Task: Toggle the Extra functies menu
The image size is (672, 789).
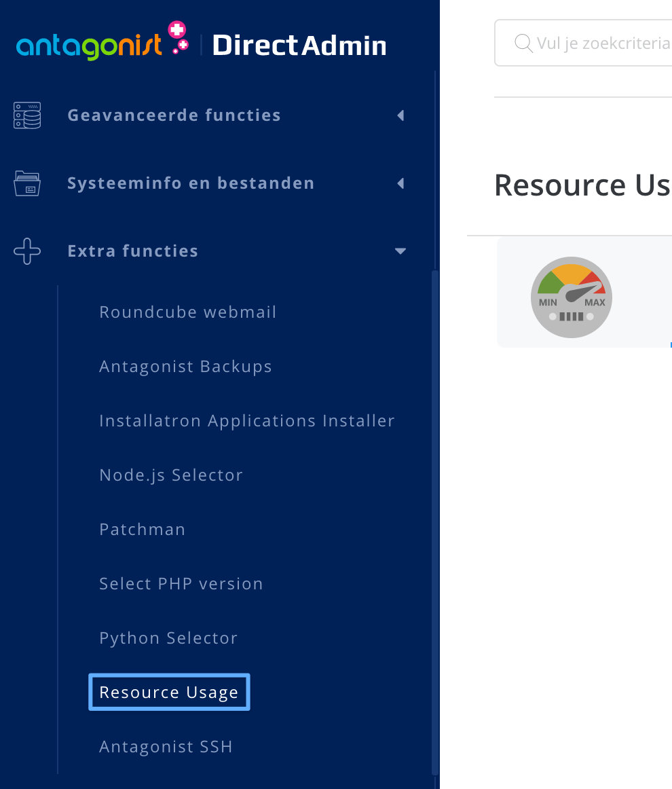Action: click(x=133, y=251)
